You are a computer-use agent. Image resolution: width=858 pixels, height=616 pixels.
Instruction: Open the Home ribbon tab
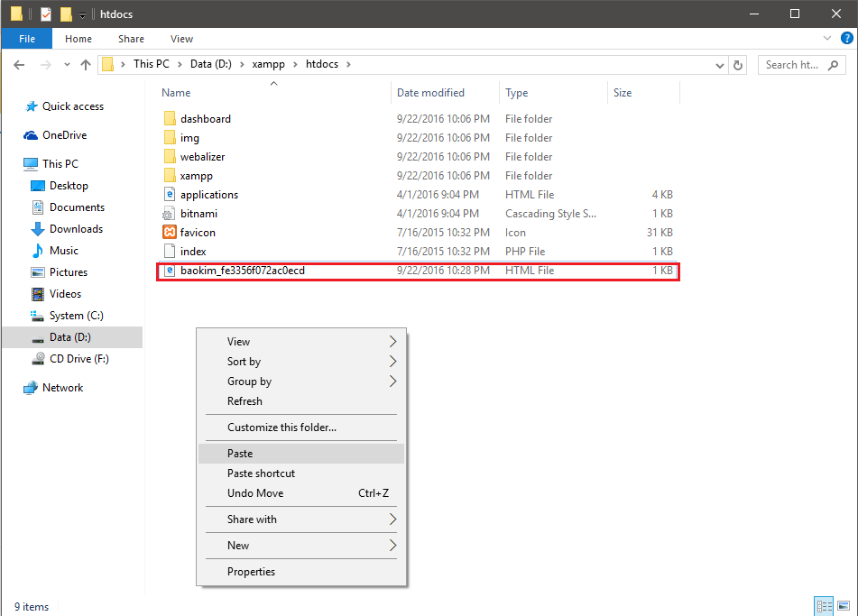click(78, 39)
